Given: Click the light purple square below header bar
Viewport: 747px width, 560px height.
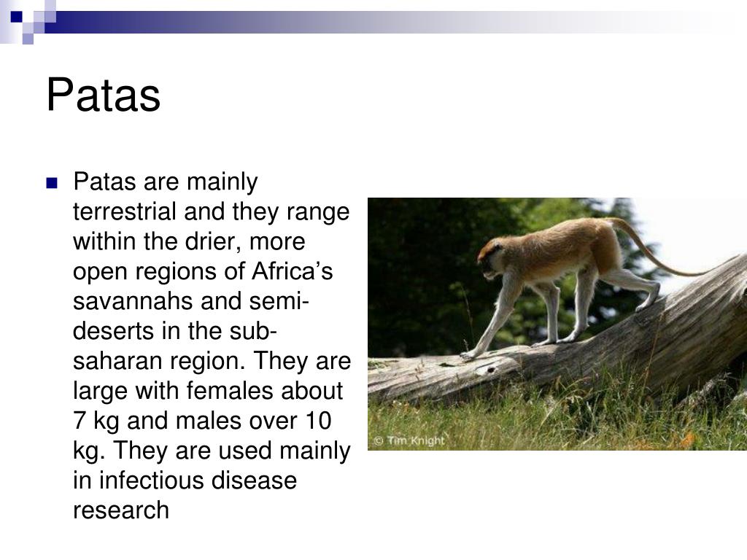Looking at the screenshot, I should [x=28, y=39].
